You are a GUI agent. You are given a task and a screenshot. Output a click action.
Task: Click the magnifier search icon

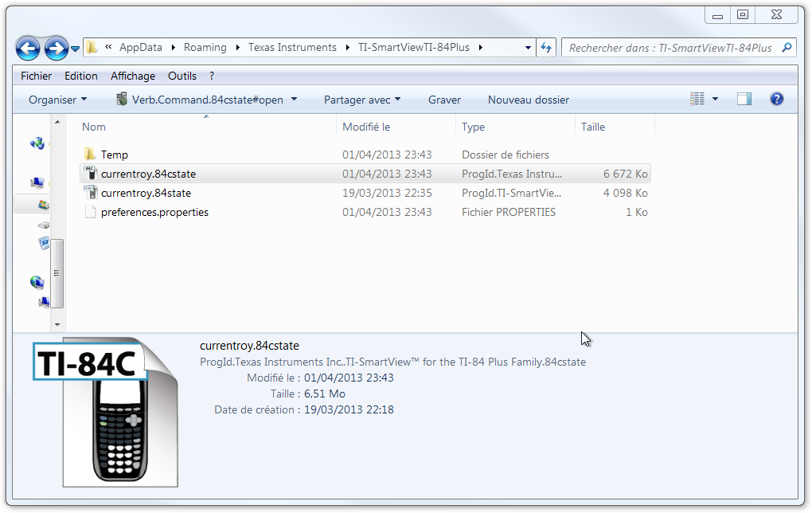click(787, 48)
